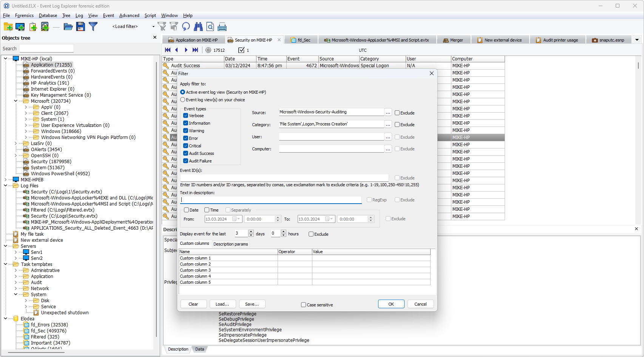This screenshot has width=644, height=357.
Task: Select Event log view(s) on your choice
Action: tap(183, 100)
